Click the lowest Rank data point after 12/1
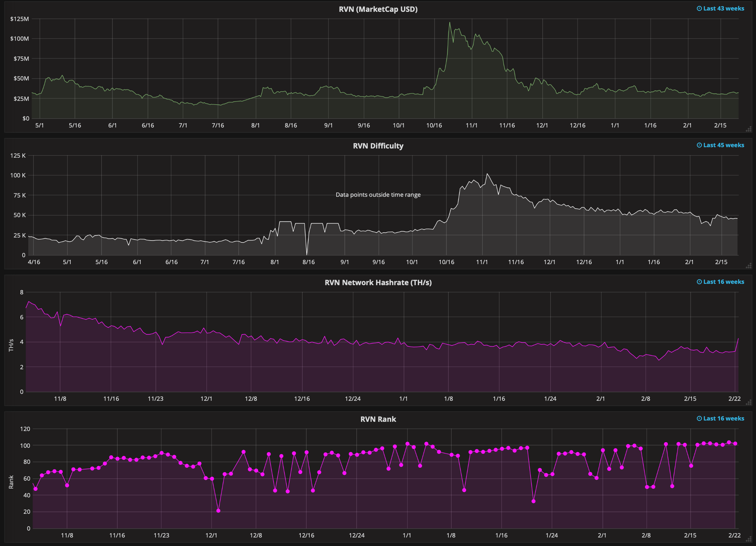The width and height of the screenshot is (756, 546). pos(218,511)
